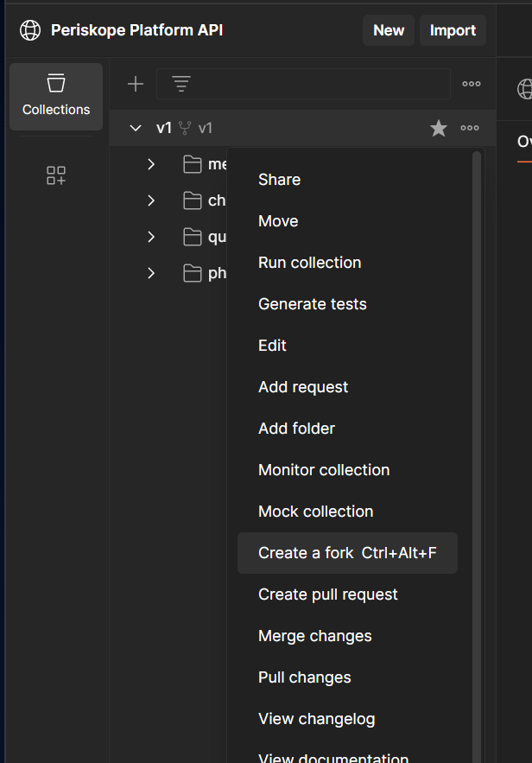Open the sidebar header three-dot options menu
This screenshot has width=532, height=763.
pos(472,84)
